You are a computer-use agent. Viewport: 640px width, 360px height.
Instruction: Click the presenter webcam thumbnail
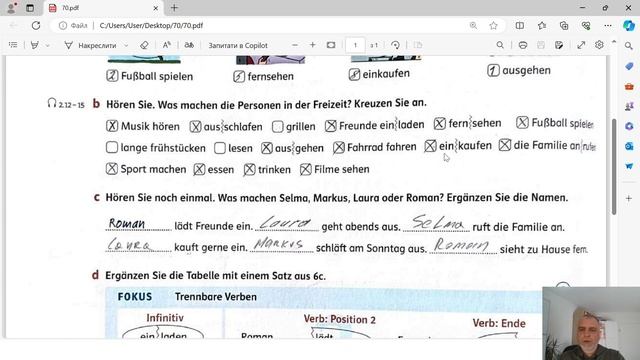(x=591, y=323)
